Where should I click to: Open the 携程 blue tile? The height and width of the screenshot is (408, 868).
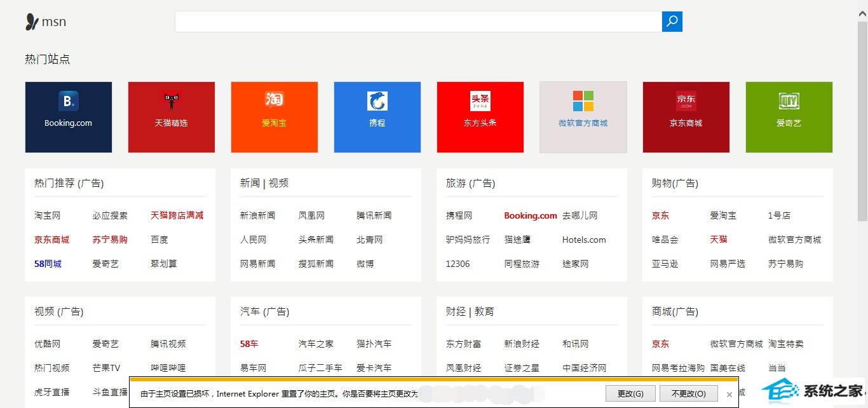click(377, 117)
